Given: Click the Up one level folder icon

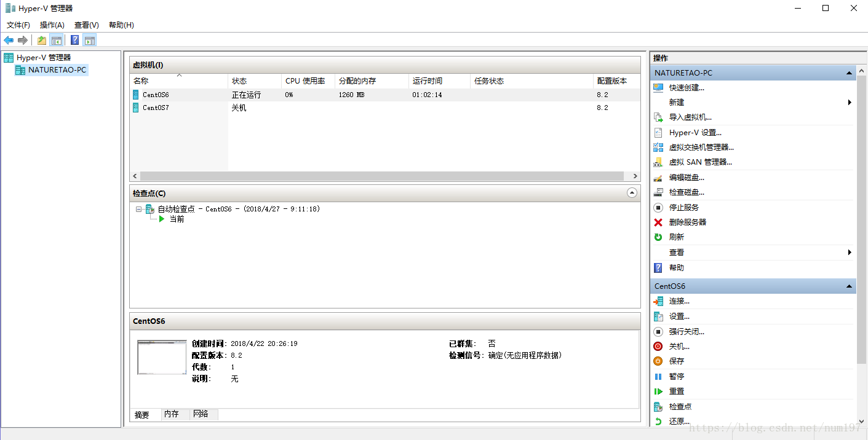Looking at the screenshot, I should (41, 41).
